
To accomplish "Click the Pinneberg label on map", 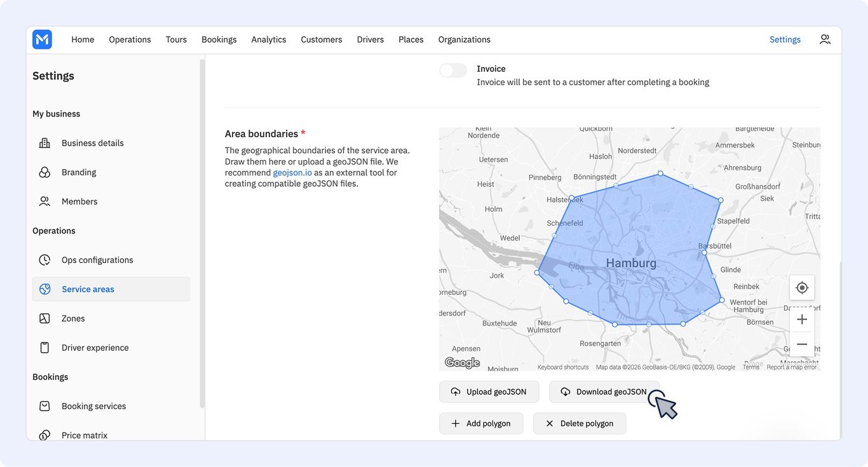I will (545, 177).
